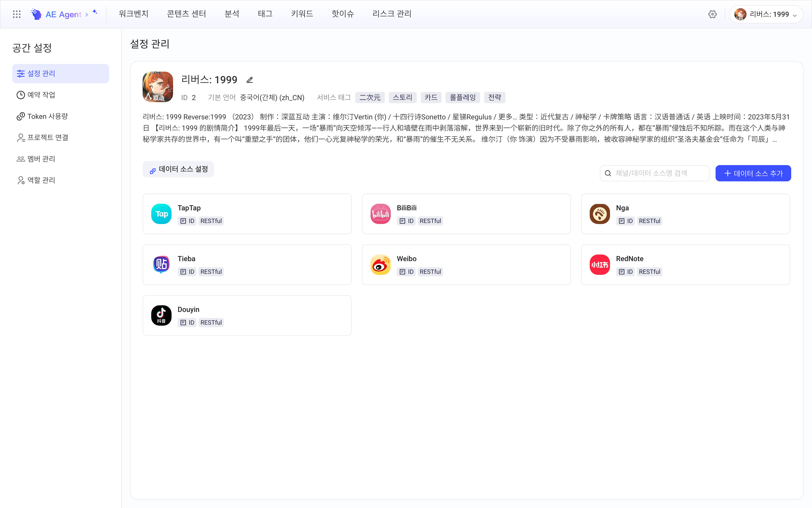
Task: Click the 스토리 service tag
Action: click(403, 98)
